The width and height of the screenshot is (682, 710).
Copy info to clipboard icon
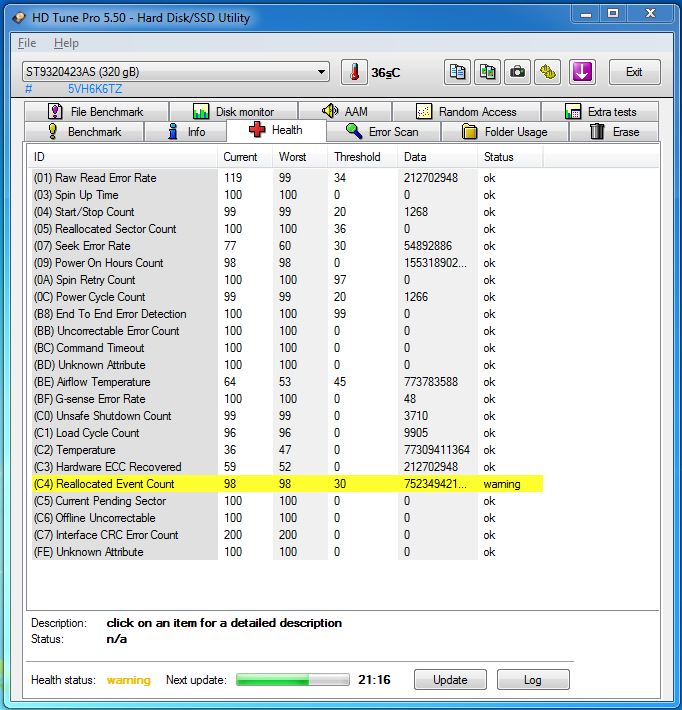pyautogui.click(x=457, y=72)
